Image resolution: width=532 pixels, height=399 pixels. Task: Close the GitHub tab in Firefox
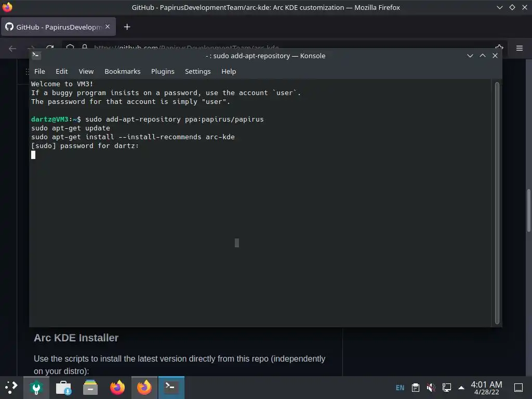point(108,26)
